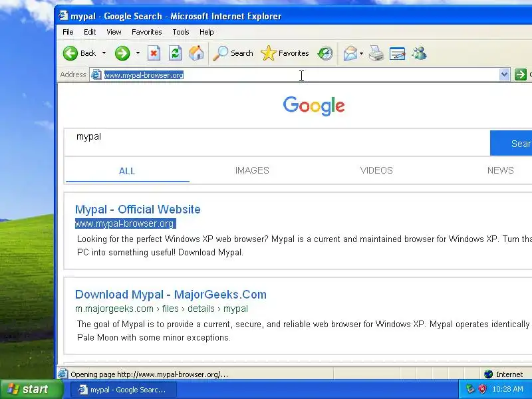Click the Mail envelope icon
This screenshot has height=399, width=532.
(x=350, y=53)
